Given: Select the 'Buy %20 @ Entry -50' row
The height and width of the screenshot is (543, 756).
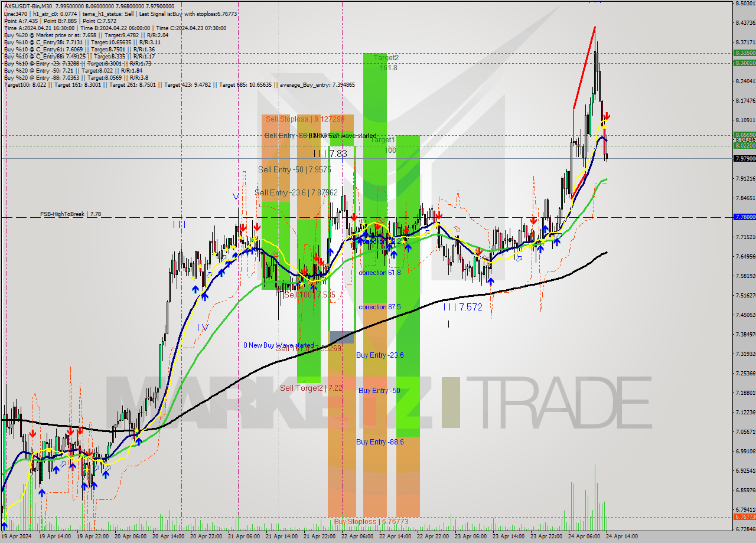Looking at the screenshot, I should (x=73, y=70).
